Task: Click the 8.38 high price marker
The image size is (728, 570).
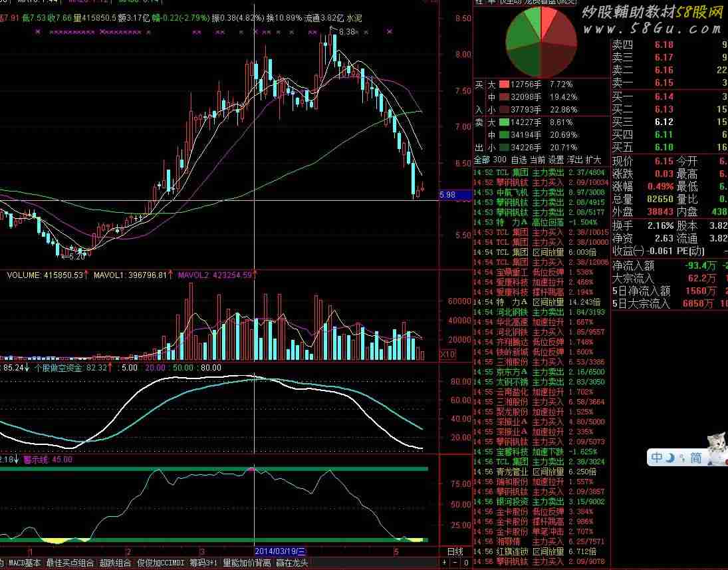Action: [347, 32]
